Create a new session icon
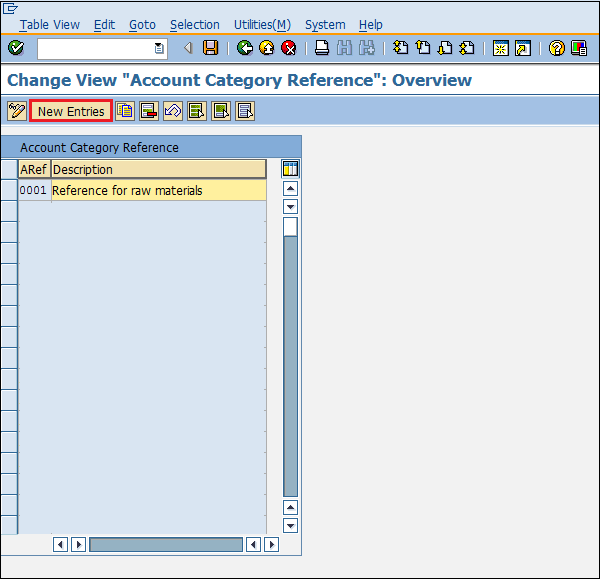The width and height of the screenshot is (600, 579). click(x=501, y=48)
